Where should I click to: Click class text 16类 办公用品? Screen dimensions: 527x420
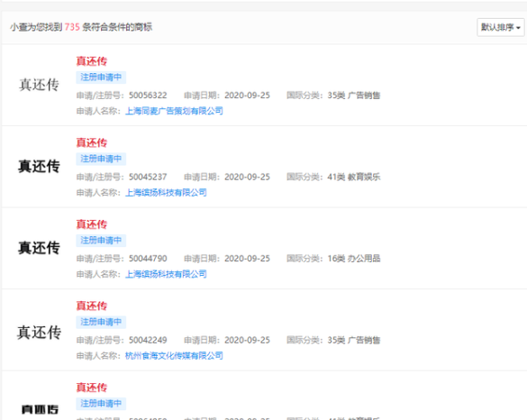coord(354,259)
